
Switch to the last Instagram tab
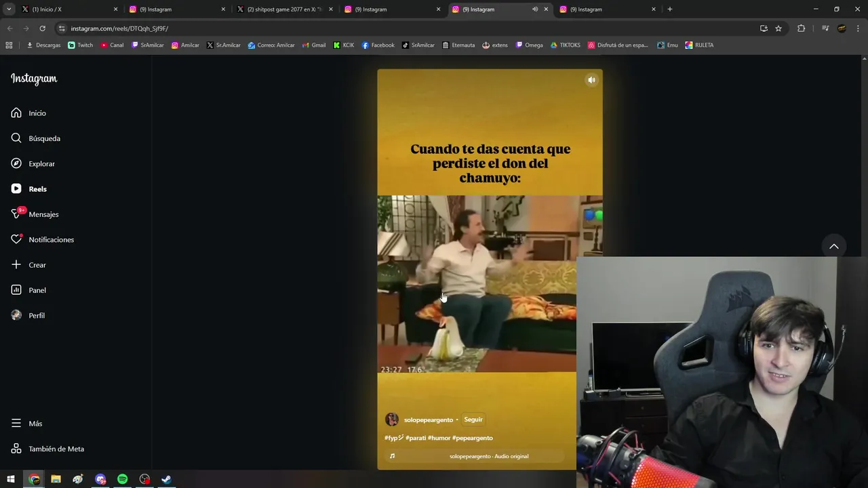[x=607, y=9]
